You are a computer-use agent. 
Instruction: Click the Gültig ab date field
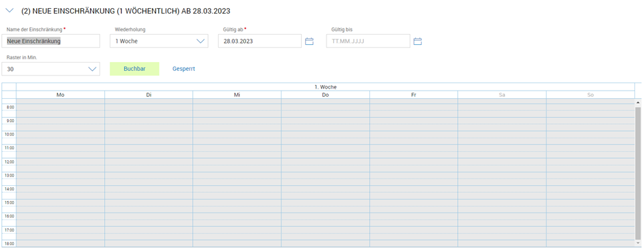pyautogui.click(x=260, y=41)
